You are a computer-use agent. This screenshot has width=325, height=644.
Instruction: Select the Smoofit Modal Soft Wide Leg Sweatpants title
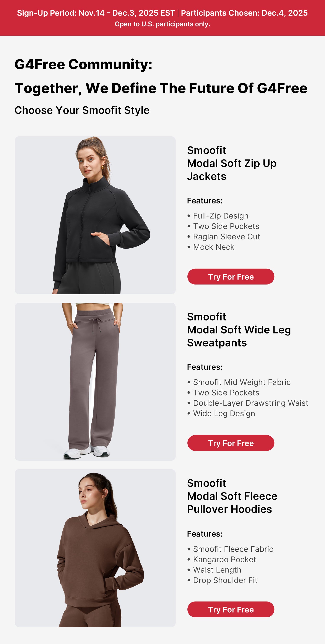239,330
